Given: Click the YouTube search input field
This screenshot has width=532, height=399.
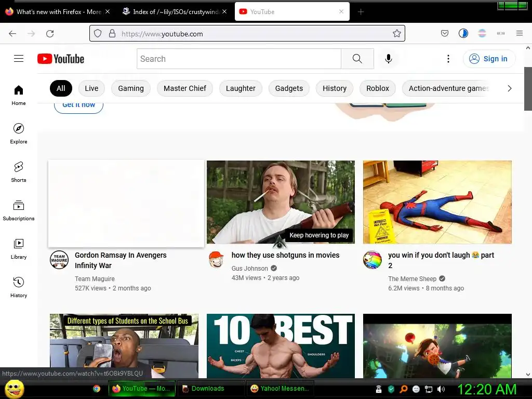Looking at the screenshot, I should pos(239,59).
